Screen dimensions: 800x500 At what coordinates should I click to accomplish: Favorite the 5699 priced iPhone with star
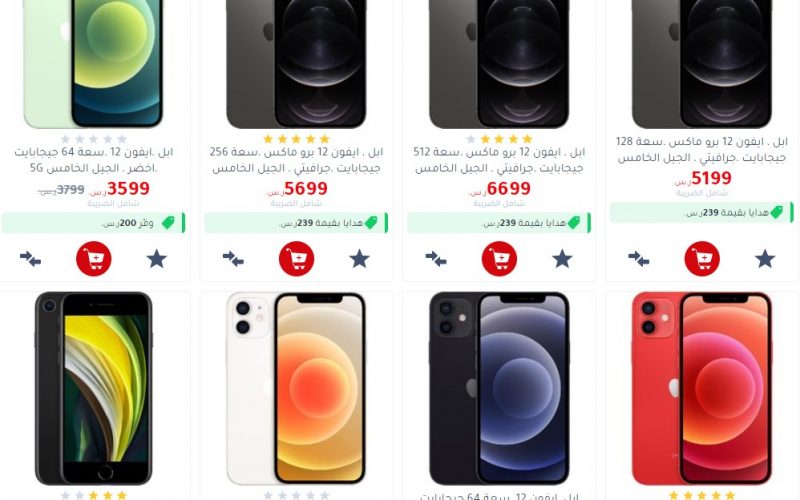[359, 259]
